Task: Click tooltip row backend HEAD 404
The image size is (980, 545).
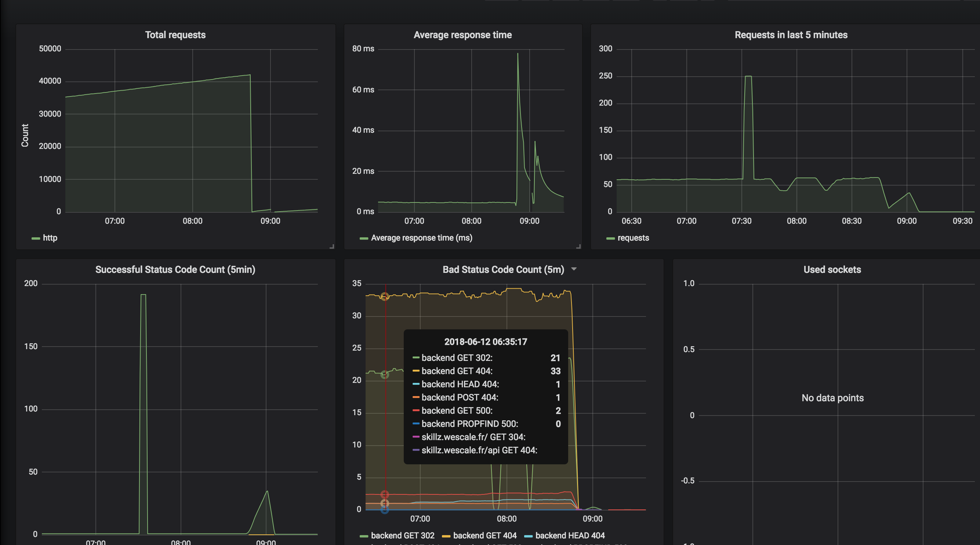Action: point(486,384)
